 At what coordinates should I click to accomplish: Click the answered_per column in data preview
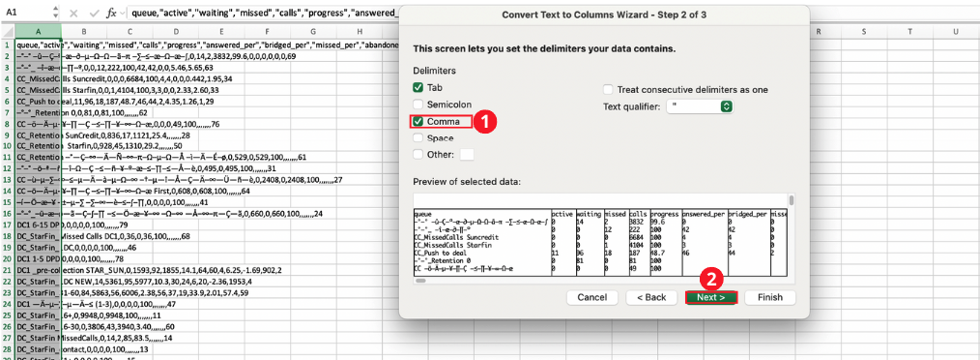(x=705, y=241)
